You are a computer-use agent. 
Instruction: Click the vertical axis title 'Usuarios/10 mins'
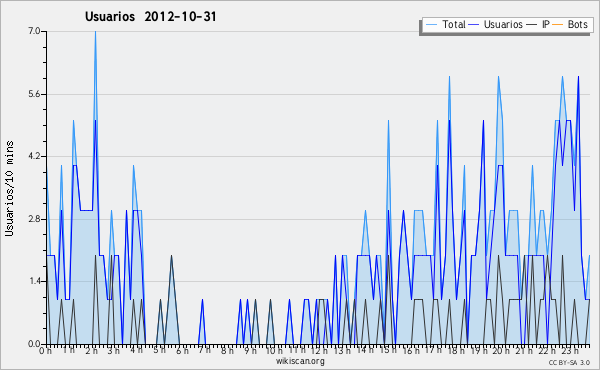click(x=9, y=189)
